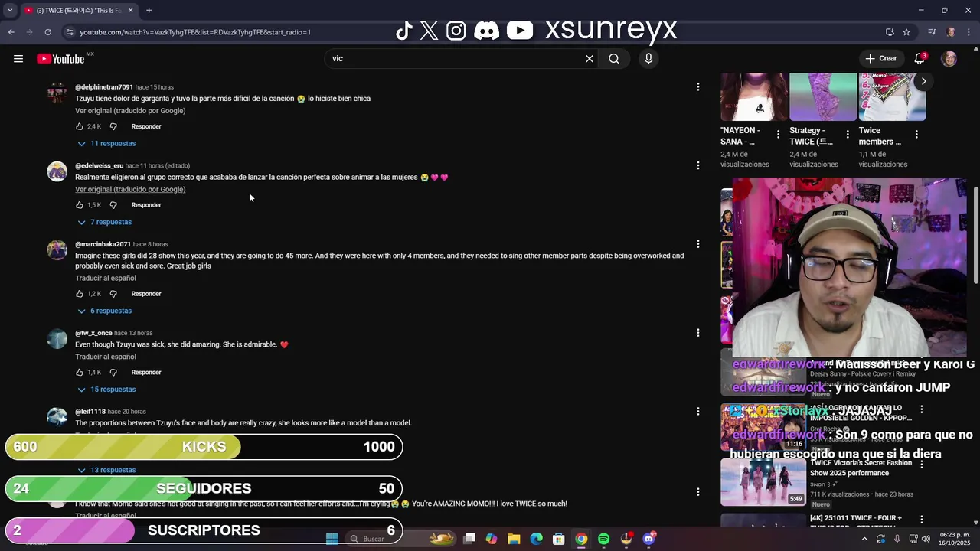This screenshot has width=980, height=551.
Task: Reply to @marcinbaka2071 with Responder
Action: (x=146, y=294)
